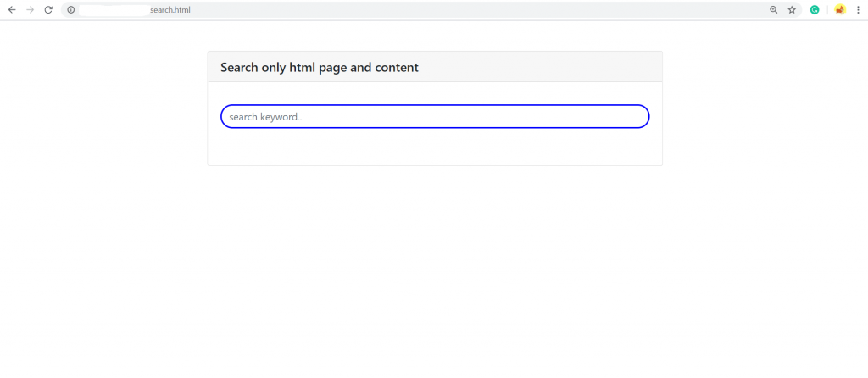The width and height of the screenshot is (868, 378).
Task: Focus the search keyword input field
Action: coord(435,116)
